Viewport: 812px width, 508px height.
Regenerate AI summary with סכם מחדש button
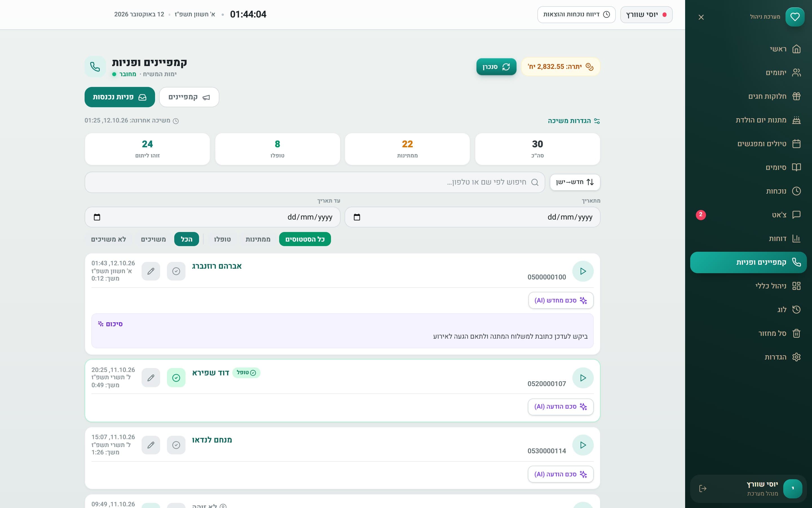(561, 300)
